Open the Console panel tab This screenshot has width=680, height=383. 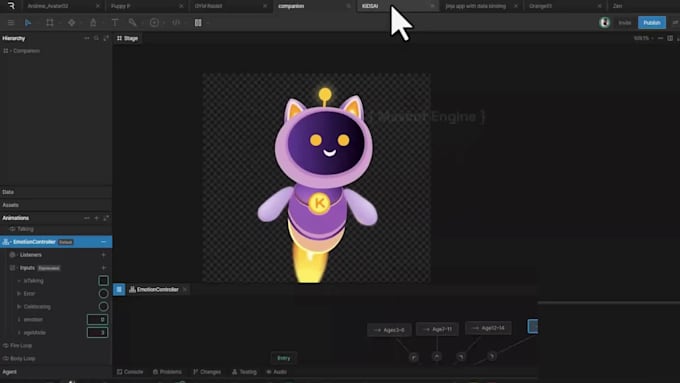point(130,372)
